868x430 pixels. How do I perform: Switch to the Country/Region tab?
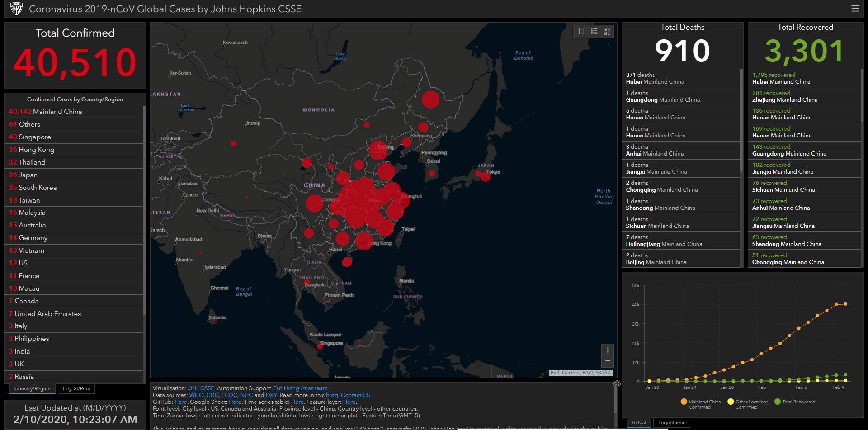click(33, 389)
